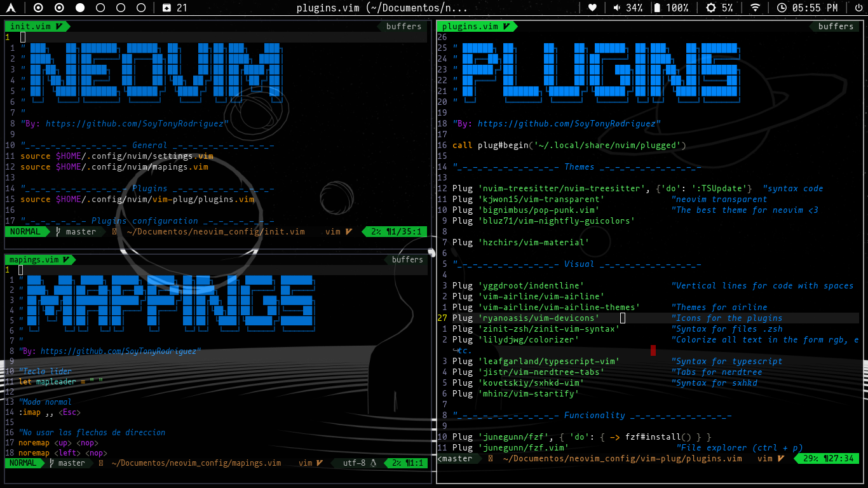Click the NORMAL mode indicator in mapings.vim
Screen dimensions: 868x488
point(24,463)
